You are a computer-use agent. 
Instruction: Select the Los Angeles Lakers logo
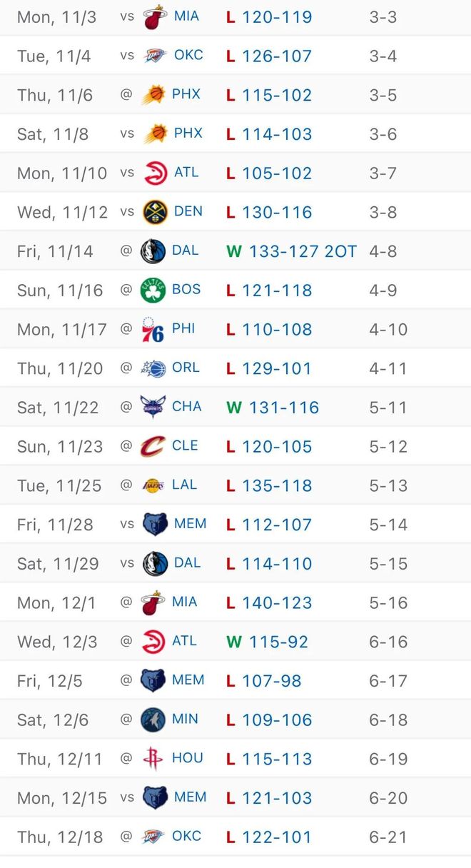click(153, 485)
